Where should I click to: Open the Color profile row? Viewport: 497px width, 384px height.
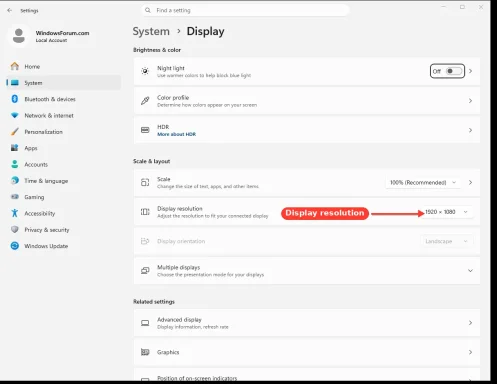click(x=307, y=101)
